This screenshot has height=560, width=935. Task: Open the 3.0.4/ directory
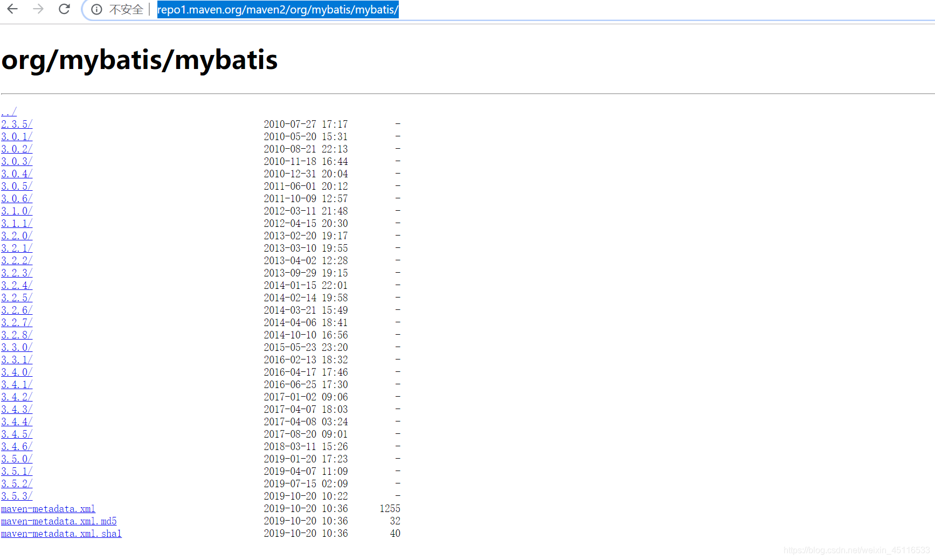[17, 174]
